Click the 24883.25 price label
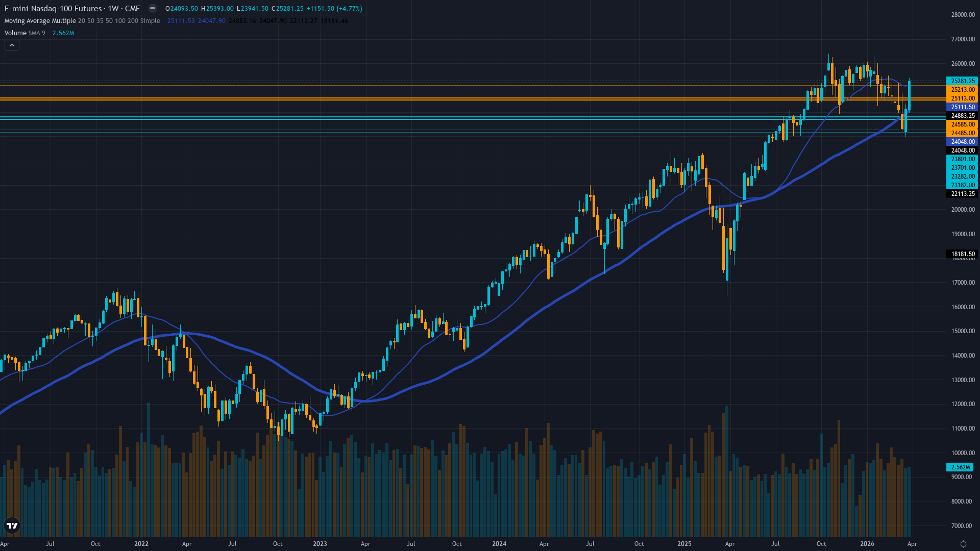 pos(962,116)
